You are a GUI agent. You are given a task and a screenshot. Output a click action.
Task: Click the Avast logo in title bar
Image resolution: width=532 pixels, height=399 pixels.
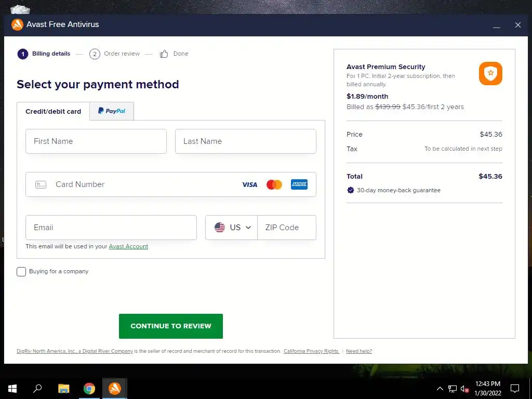click(17, 24)
